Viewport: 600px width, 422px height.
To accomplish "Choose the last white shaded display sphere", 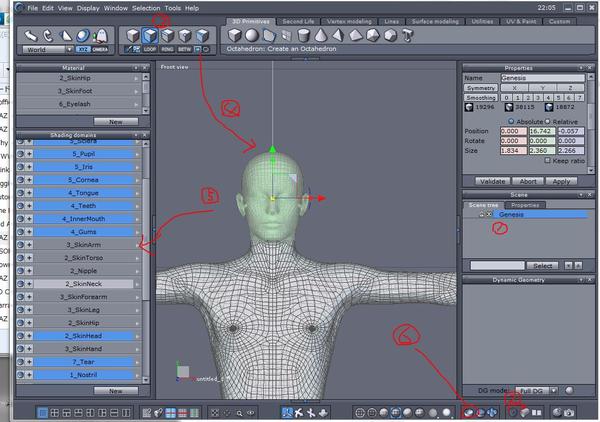I will (x=446, y=413).
